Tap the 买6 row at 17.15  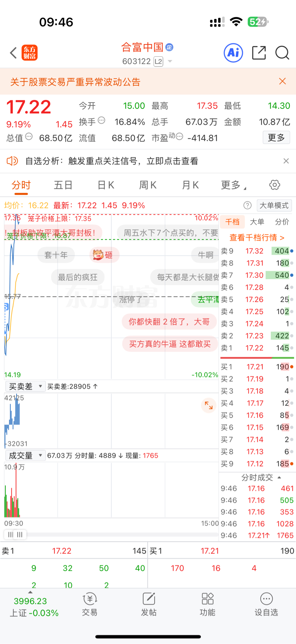click(x=257, y=427)
